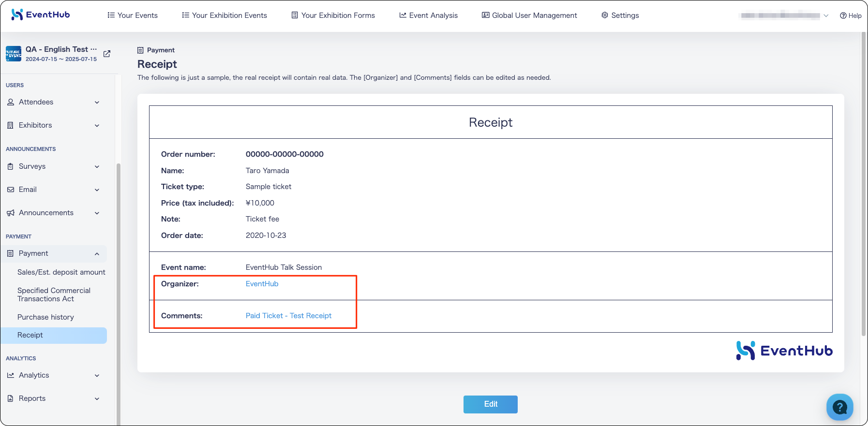Click the Edit button
Screen dimensions: 868x426
(491, 404)
